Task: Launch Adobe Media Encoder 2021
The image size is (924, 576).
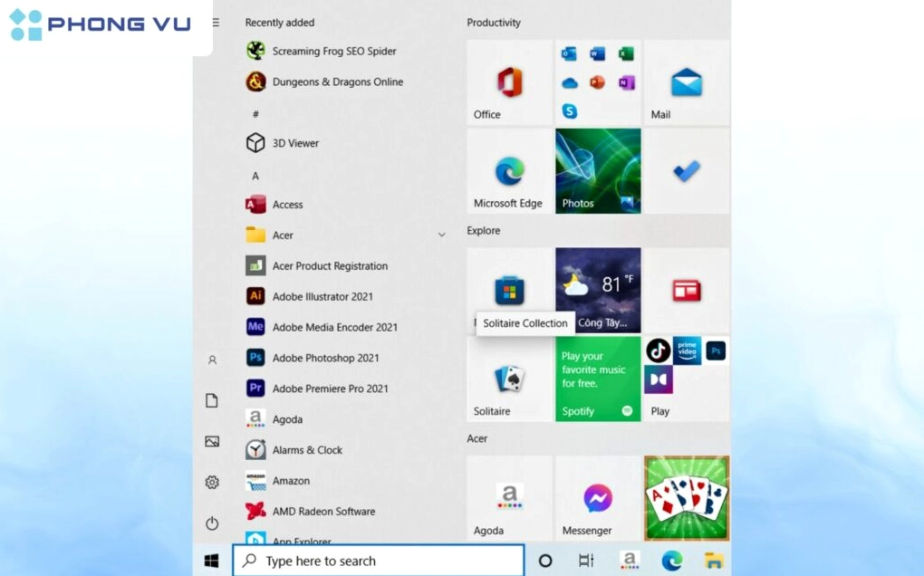Action: (334, 327)
